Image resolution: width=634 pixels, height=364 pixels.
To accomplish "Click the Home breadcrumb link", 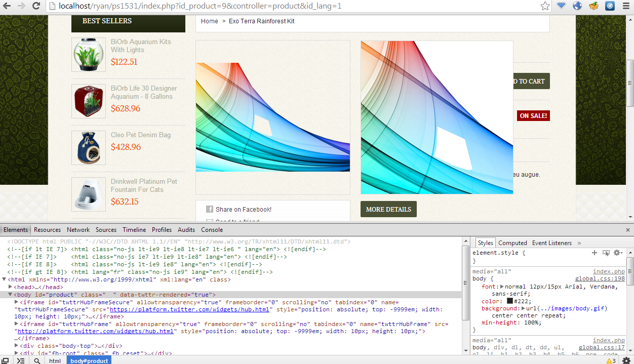I will click(209, 21).
